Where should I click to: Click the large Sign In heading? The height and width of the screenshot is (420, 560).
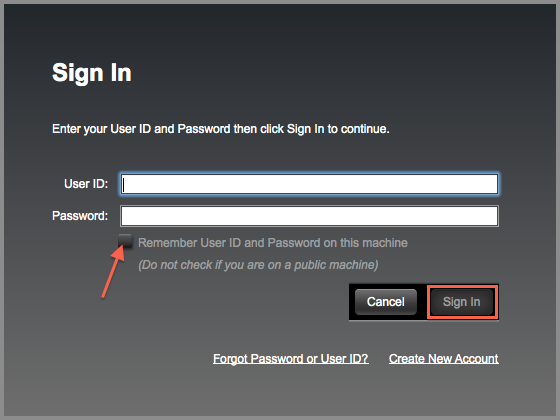tap(92, 73)
